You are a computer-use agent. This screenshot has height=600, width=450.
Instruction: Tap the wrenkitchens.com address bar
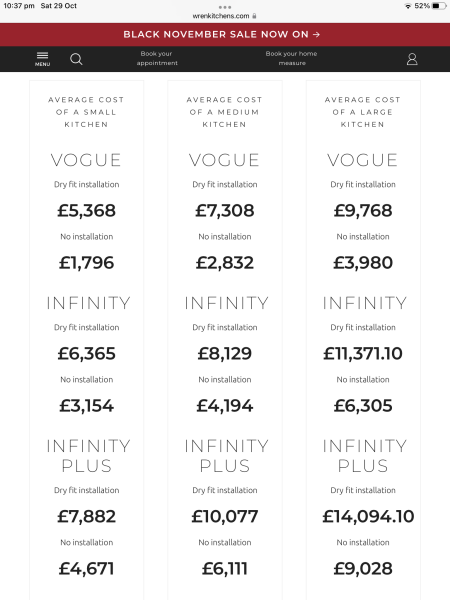224,16
